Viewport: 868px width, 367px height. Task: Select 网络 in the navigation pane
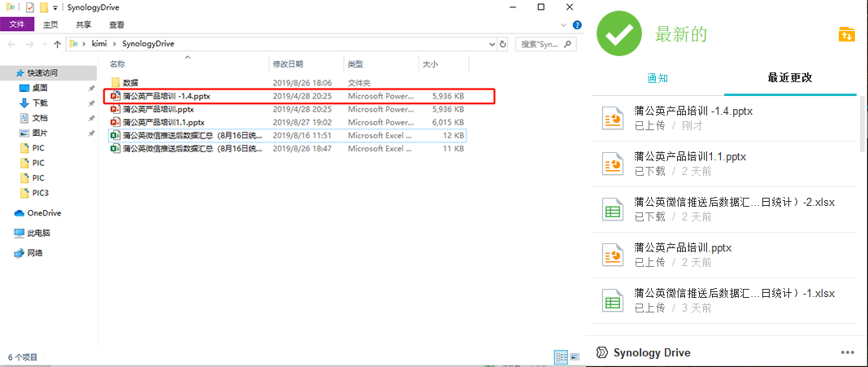pos(36,253)
